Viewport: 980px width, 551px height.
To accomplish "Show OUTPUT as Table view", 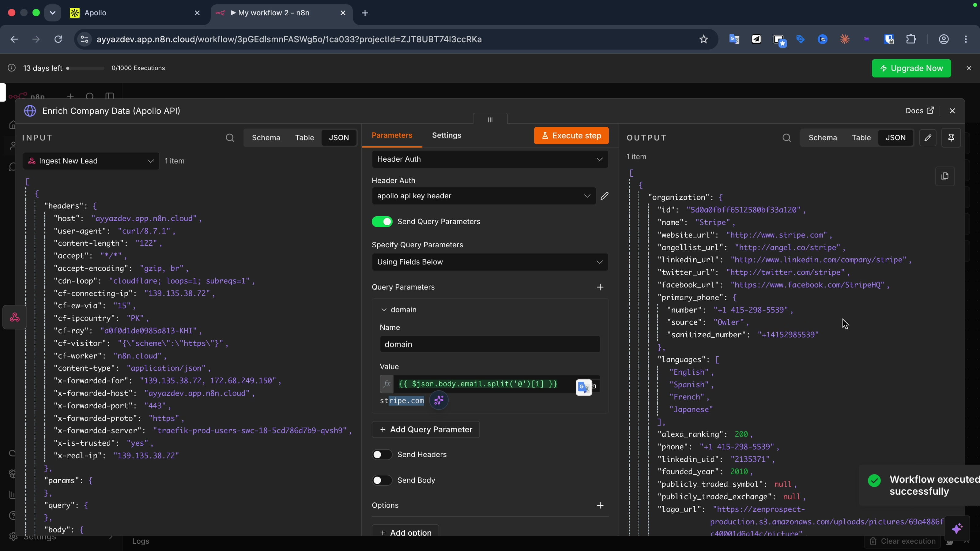I will [x=861, y=138].
